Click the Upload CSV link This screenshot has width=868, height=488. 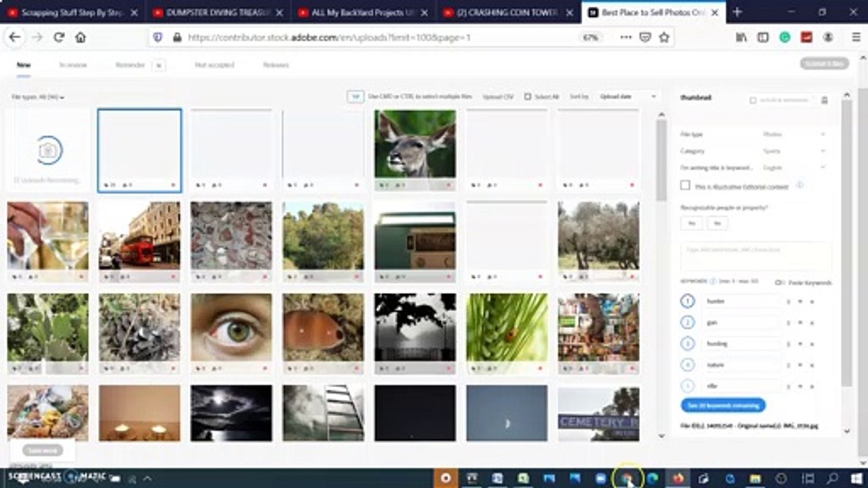click(498, 97)
